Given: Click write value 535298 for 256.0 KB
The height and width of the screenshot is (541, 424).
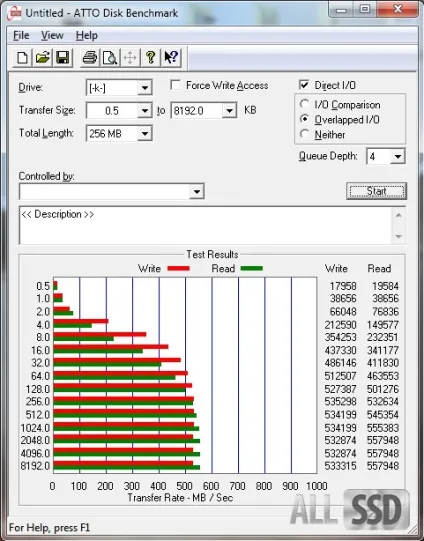Looking at the screenshot, I should 341,401.
